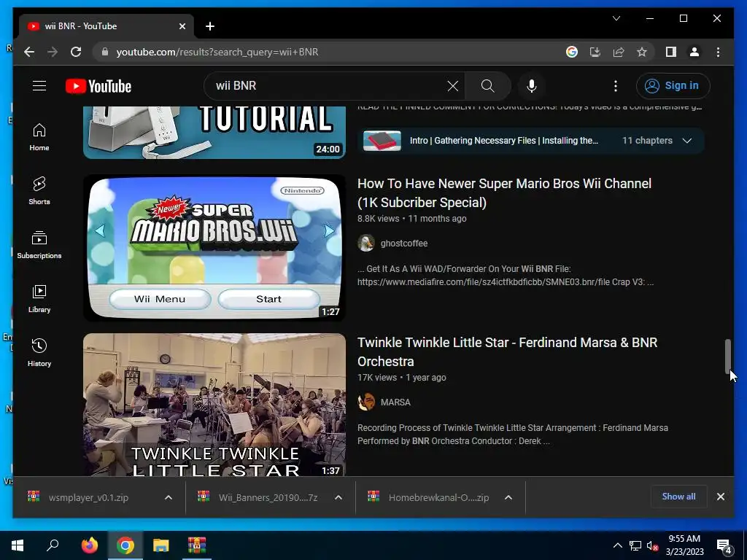Open Twinkle Twinkle Little Star video title
The image size is (747, 560).
[x=508, y=352]
